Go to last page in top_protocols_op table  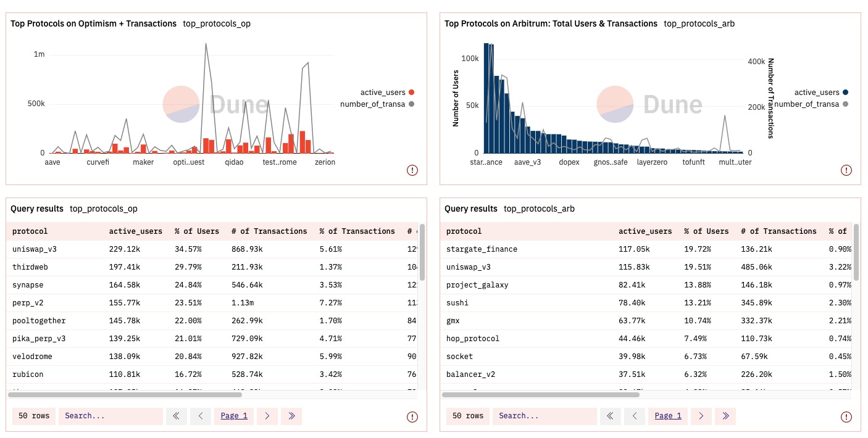(x=291, y=416)
